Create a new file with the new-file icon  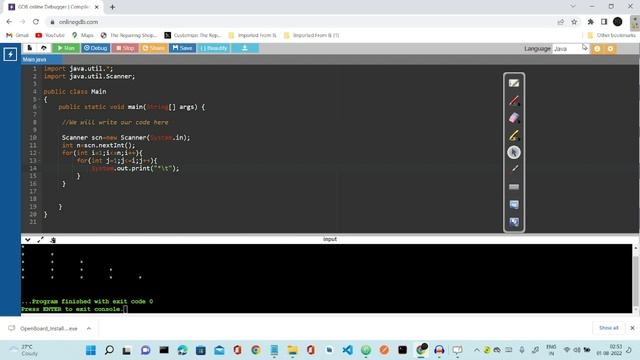(30, 48)
